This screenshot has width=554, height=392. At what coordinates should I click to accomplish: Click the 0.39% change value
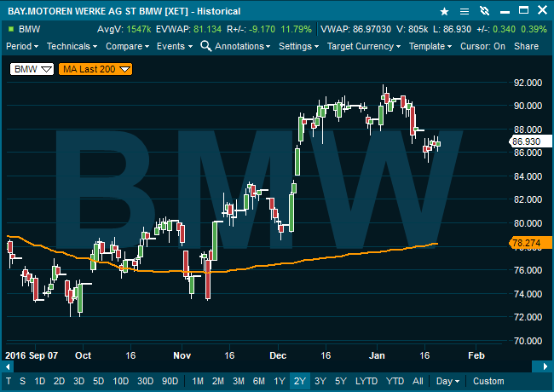(x=534, y=29)
